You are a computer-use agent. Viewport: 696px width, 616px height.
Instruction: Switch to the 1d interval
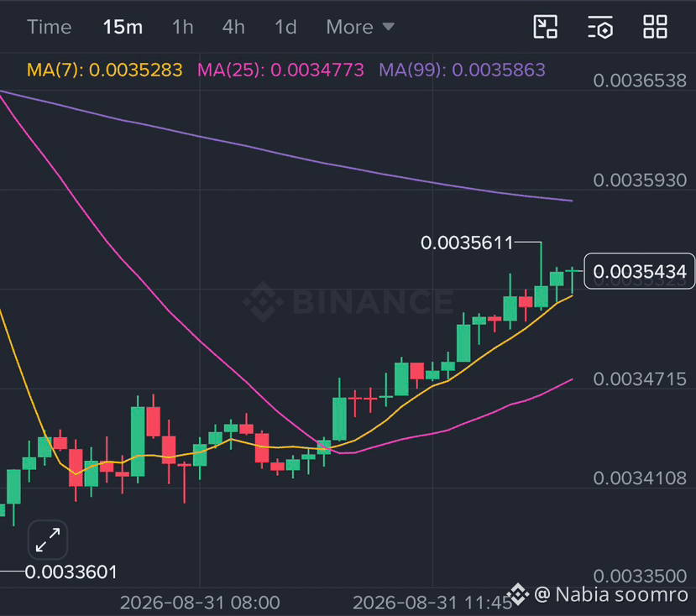(x=285, y=27)
